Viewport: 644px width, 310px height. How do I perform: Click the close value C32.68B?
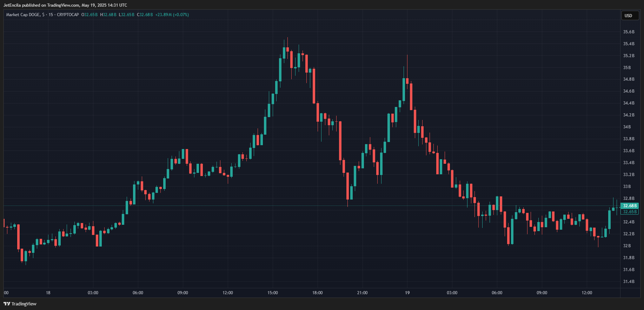click(x=145, y=15)
